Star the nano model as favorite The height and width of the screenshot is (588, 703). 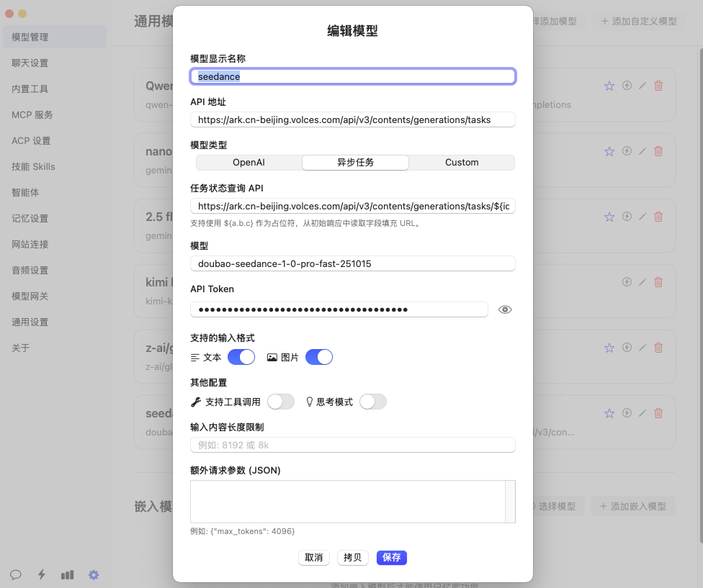[609, 151]
